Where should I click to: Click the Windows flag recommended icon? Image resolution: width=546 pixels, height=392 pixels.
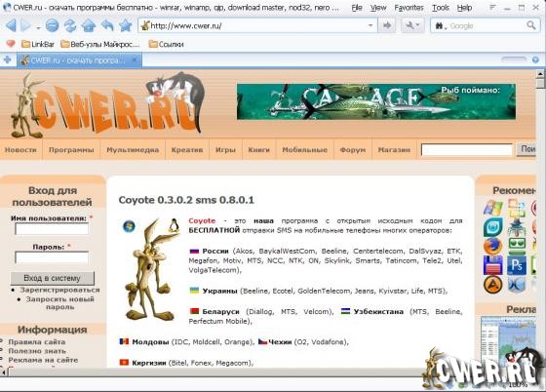click(493, 208)
